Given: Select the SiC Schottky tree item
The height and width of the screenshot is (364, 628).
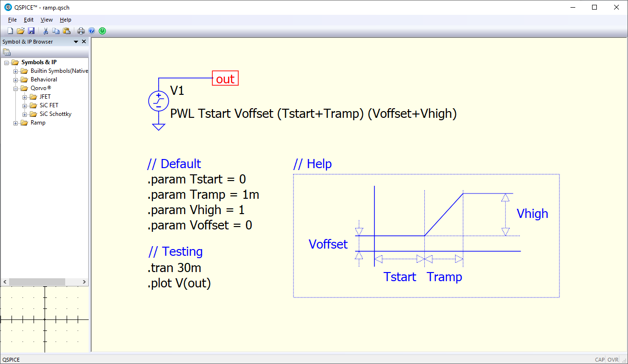Looking at the screenshot, I should click(x=56, y=114).
